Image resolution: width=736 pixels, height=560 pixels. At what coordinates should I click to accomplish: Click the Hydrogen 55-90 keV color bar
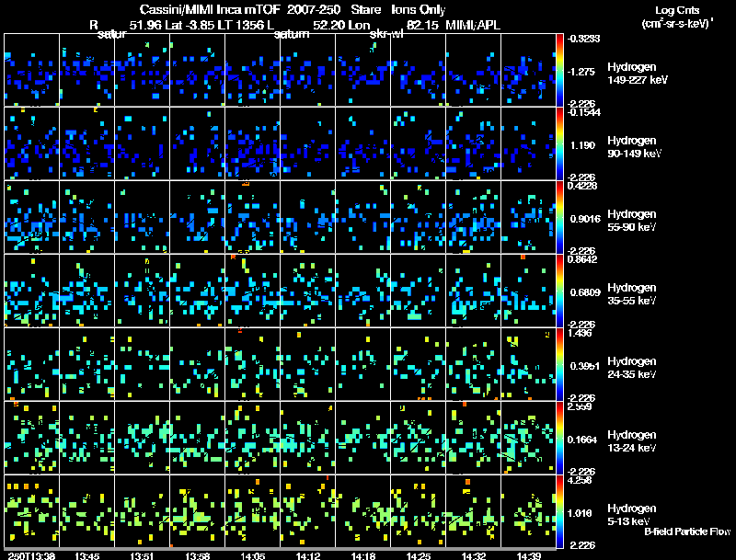(x=559, y=217)
